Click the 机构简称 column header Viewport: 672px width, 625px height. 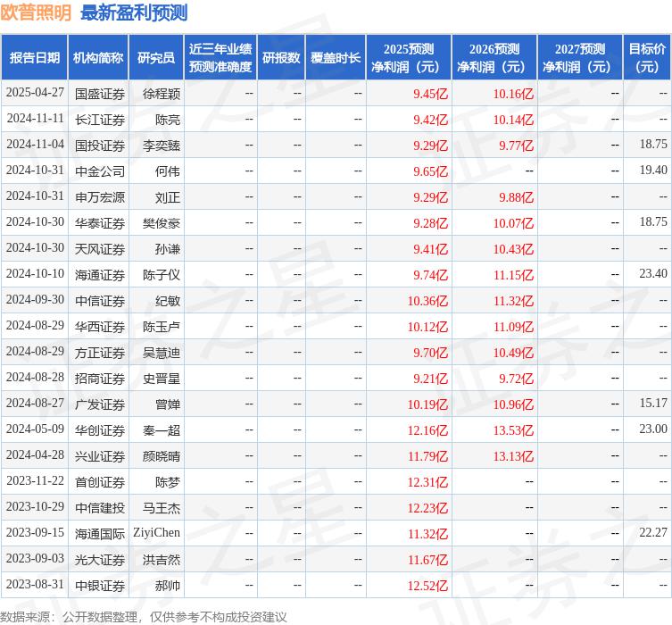click(98, 58)
